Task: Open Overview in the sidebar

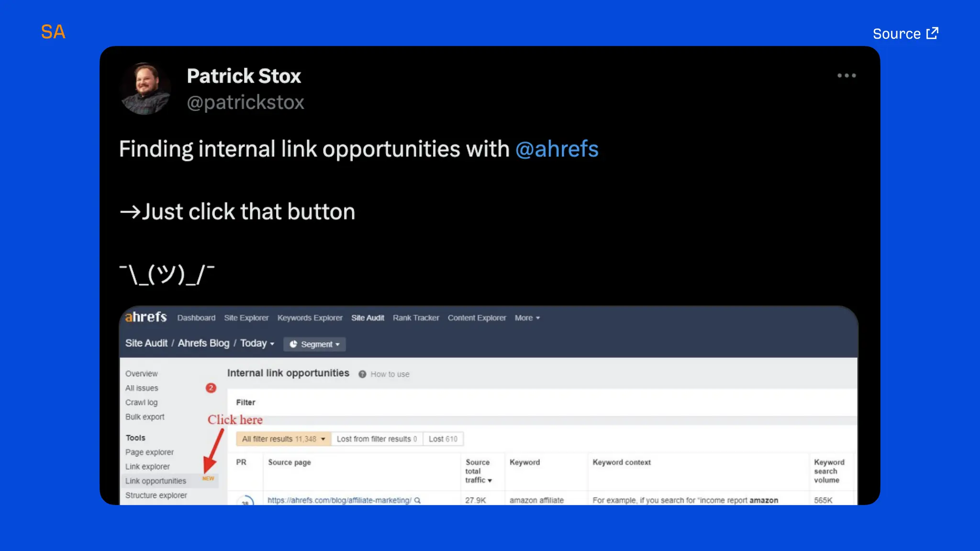Action: [x=142, y=374]
